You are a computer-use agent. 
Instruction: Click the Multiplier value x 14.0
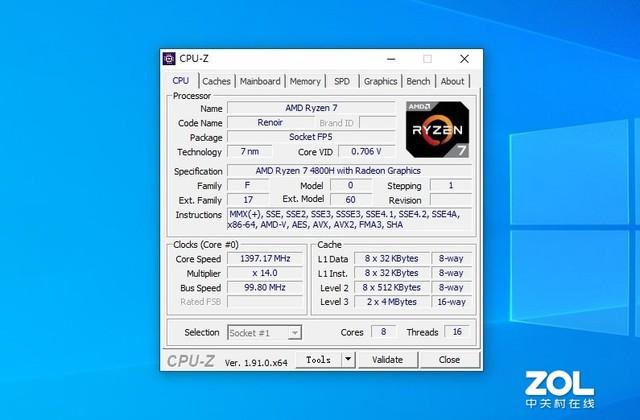[x=265, y=273]
